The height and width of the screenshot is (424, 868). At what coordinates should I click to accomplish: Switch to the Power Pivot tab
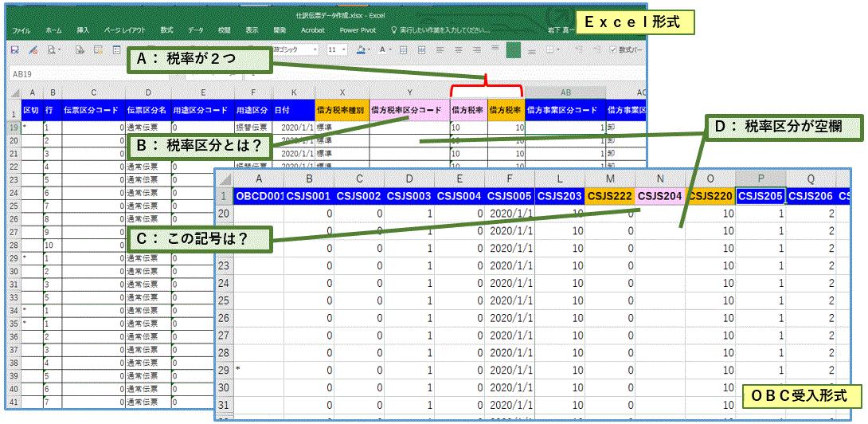coord(358,30)
